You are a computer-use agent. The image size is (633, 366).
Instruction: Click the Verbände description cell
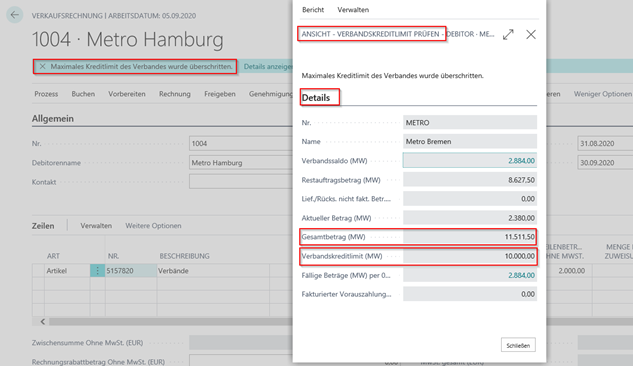213,271
